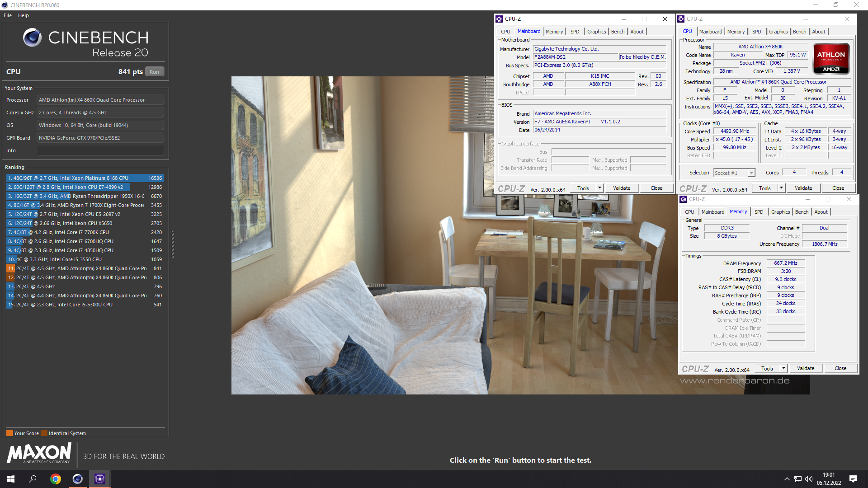
Task: Click the Identical System legend swatch
Action: point(44,433)
